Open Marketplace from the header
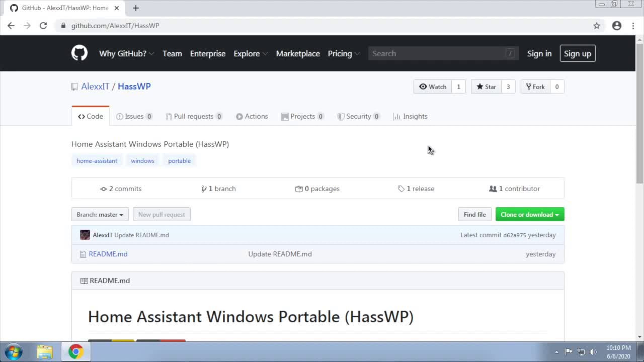This screenshot has height=362, width=644. coord(298,53)
